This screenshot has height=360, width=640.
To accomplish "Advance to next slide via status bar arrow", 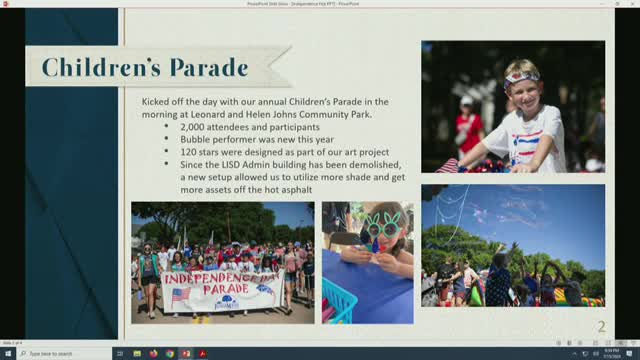I will tap(580, 343).
